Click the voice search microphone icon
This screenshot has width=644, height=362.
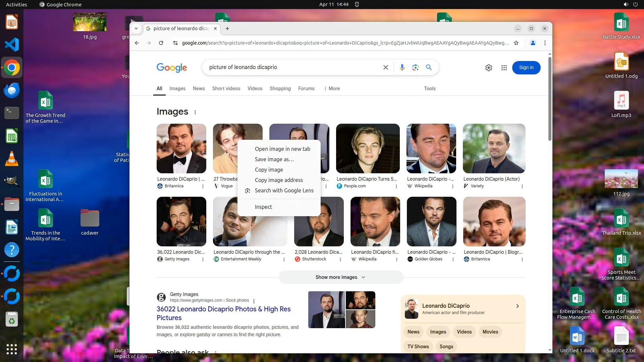pos(402,67)
